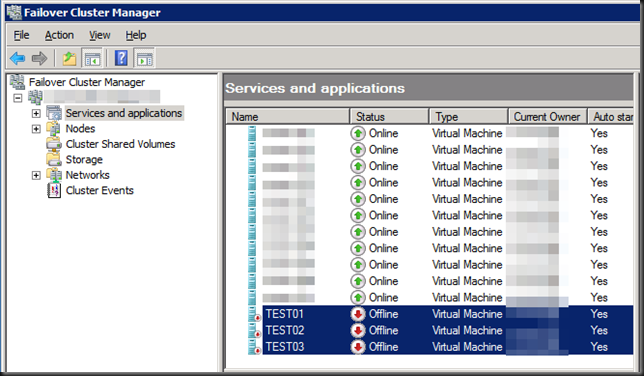Expand the Services and applications node
The width and height of the screenshot is (644, 376).
pos(36,113)
